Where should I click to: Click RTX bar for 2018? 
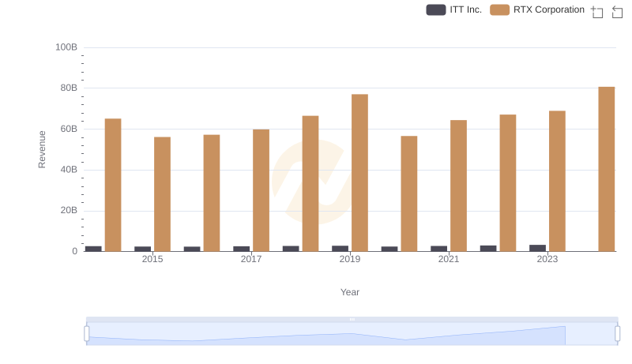(310, 184)
